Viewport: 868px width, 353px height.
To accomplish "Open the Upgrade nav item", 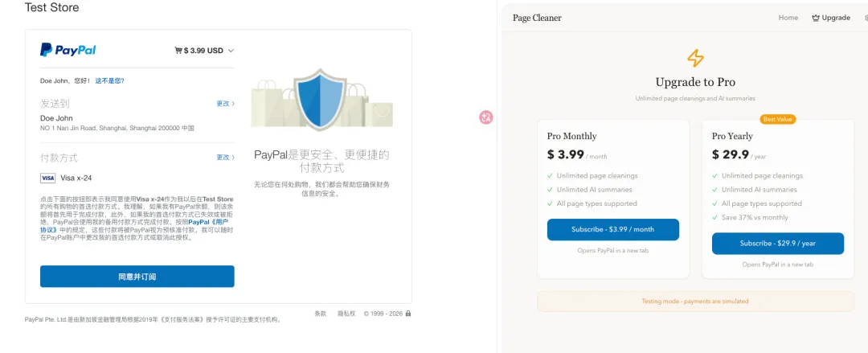I will click(x=835, y=18).
